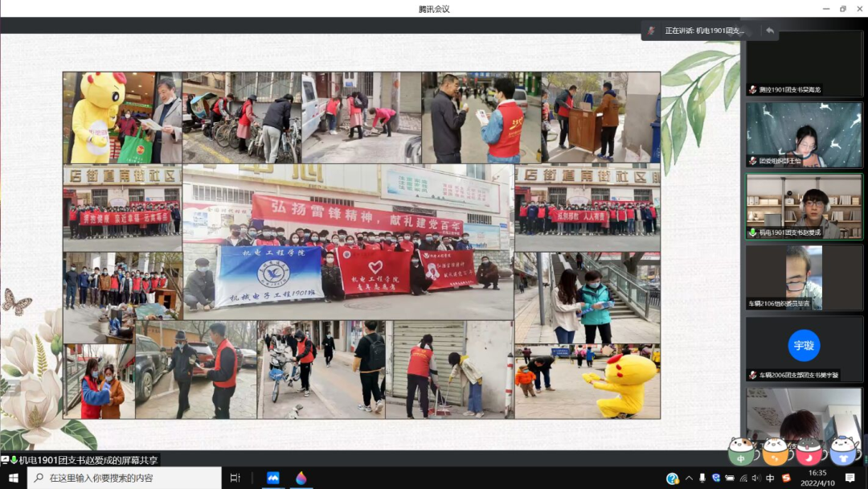Click the Windows search input box
Screen dimensions: 868x489
(x=129, y=478)
